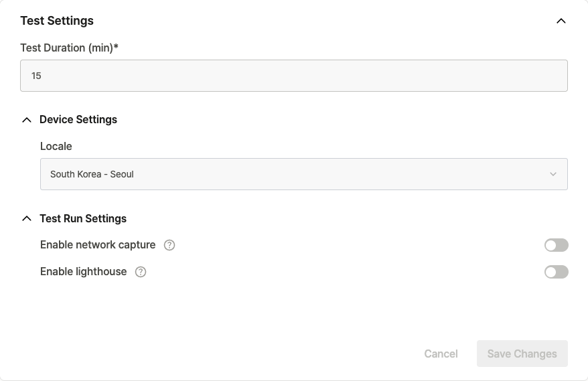This screenshot has height=381, width=588.
Task: Click the Save Changes button
Action: pyautogui.click(x=522, y=354)
